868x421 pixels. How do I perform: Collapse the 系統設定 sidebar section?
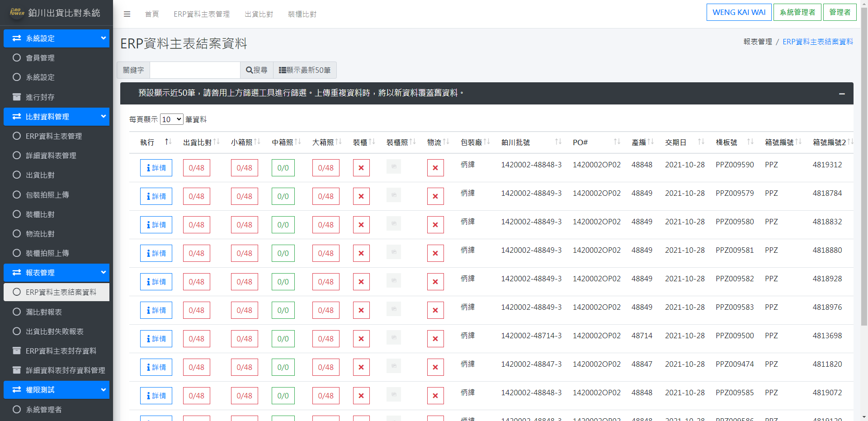coord(57,38)
